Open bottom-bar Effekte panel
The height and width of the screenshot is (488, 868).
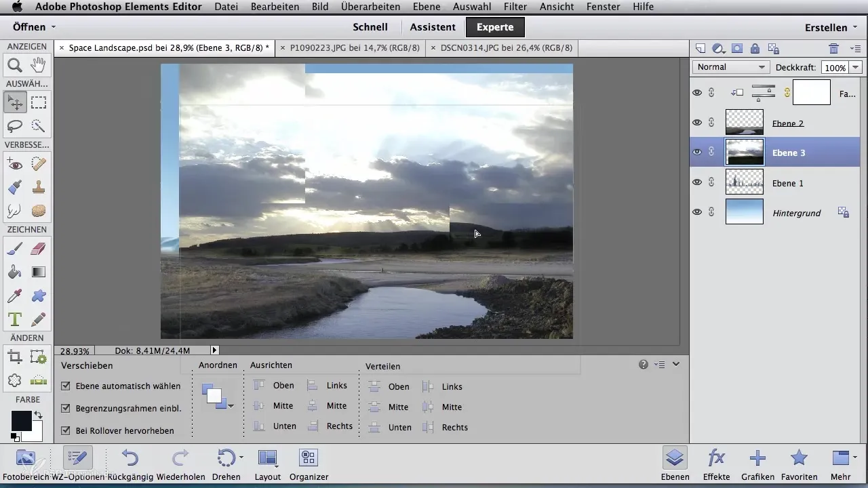click(x=716, y=464)
